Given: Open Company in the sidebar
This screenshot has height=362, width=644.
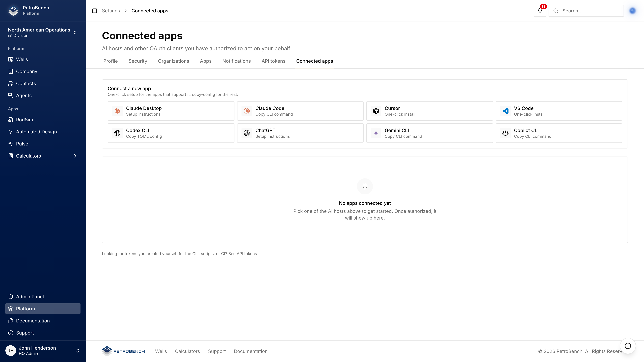Looking at the screenshot, I should (43, 71).
